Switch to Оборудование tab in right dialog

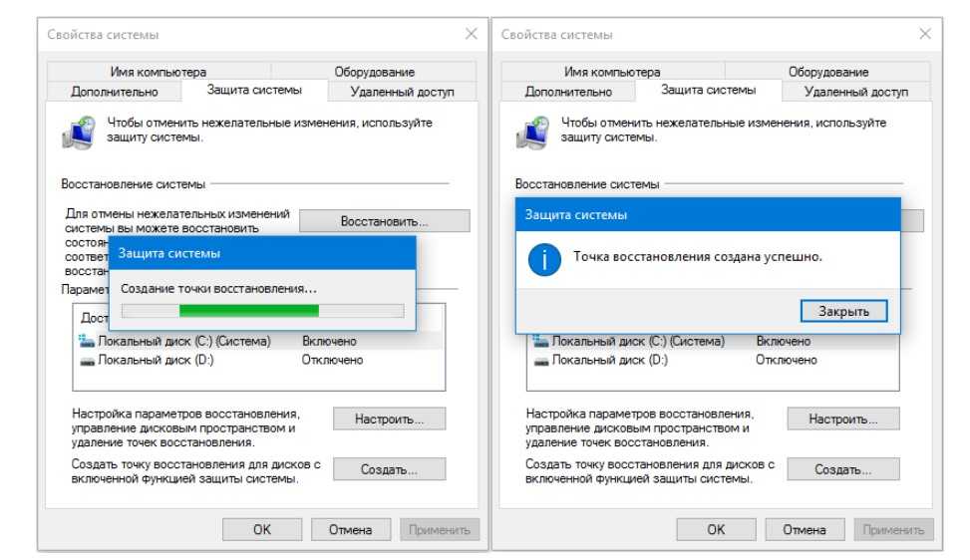pos(827,72)
